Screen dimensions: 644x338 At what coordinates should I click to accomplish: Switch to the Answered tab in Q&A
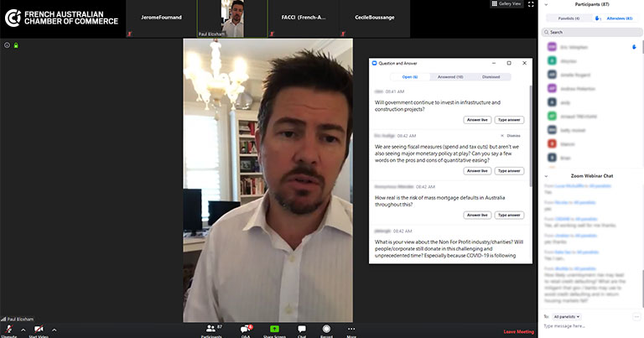click(450, 76)
